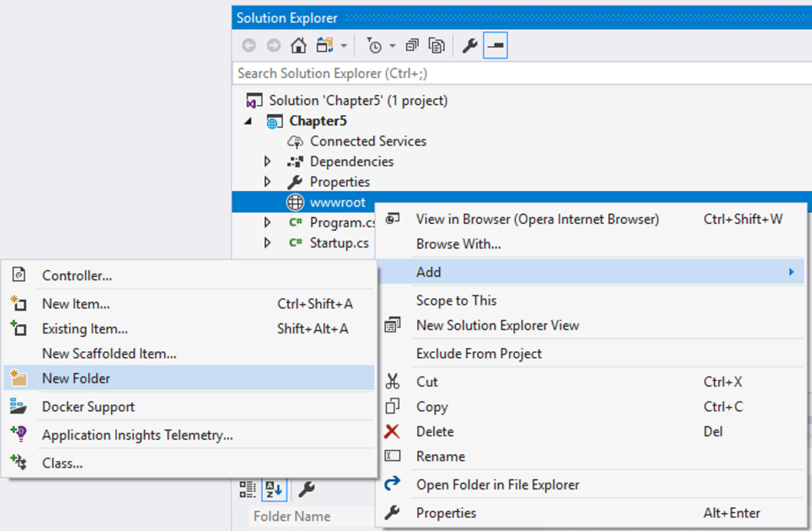
Task: Click the Categorized view icon in Properties panel
Action: 247,489
